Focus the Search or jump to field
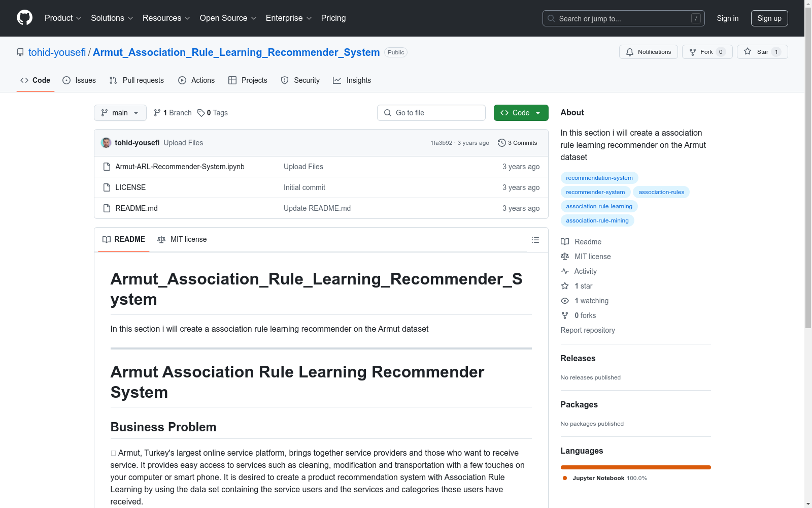Image resolution: width=812 pixels, height=508 pixels. 624,18
